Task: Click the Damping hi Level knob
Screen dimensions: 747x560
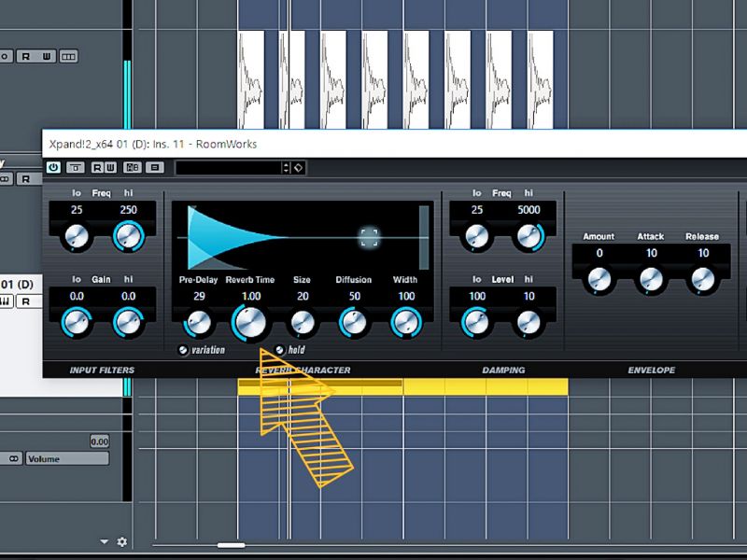Action: click(x=529, y=322)
